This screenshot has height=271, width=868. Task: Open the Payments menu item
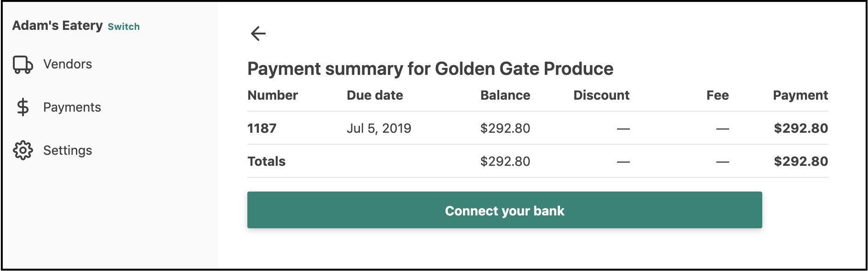coord(72,107)
